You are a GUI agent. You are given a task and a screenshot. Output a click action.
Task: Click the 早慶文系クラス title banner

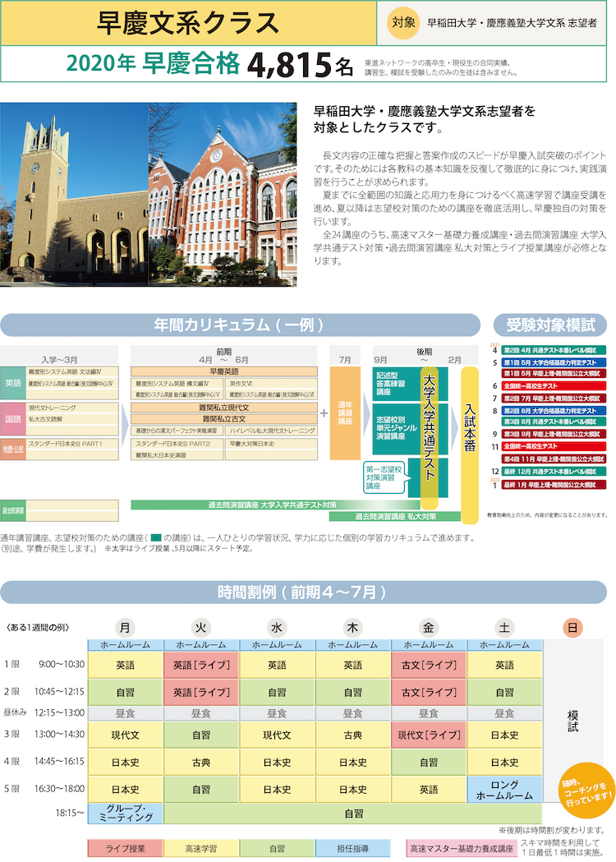pos(188,23)
